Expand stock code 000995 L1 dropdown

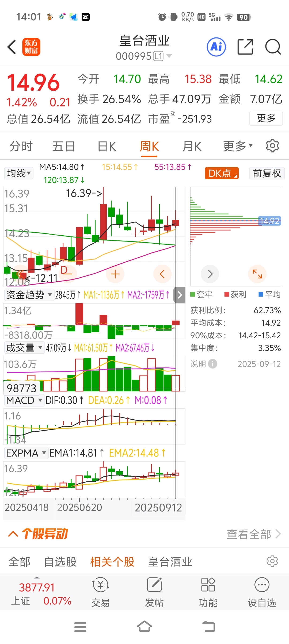click(x=144, y=56)
